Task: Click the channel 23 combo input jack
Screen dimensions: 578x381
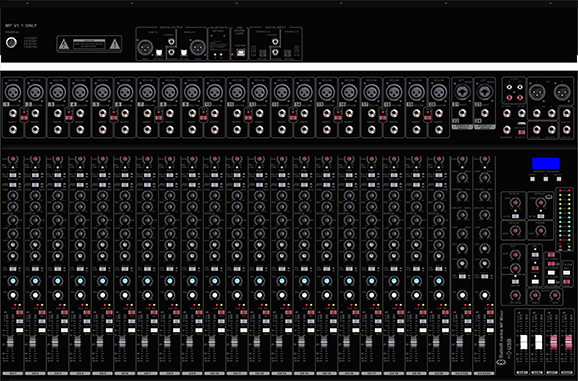Action: pos(485,92)
